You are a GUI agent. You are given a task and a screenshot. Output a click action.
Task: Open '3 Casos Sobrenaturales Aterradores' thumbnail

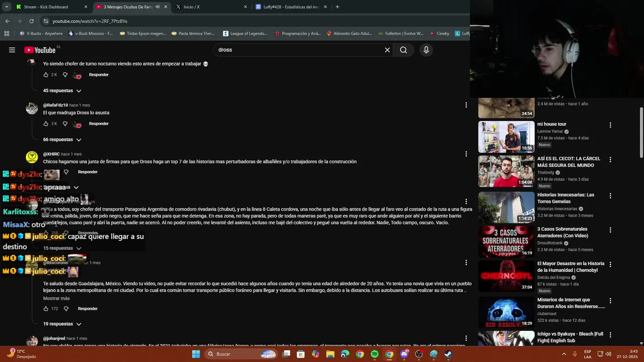[x=506, y=241]
